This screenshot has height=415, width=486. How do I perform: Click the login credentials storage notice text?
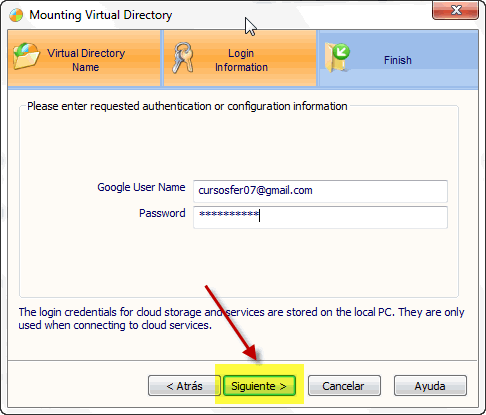[241, 318]
